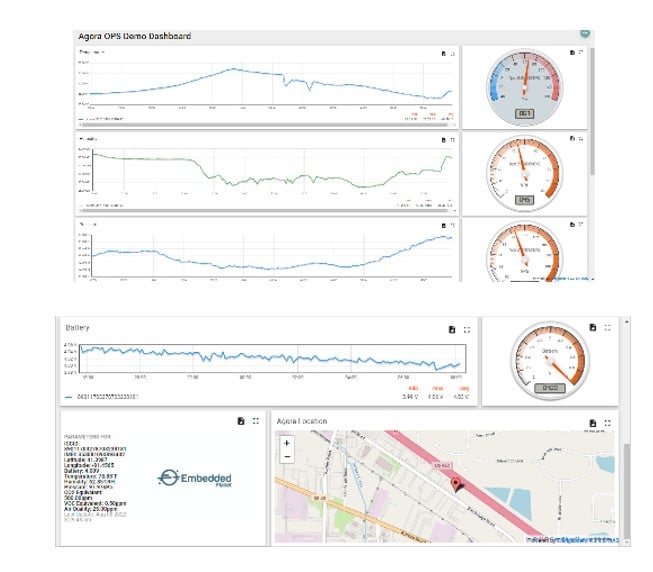Open the pressure gauge widget in fullscreen

click(581, 224)
